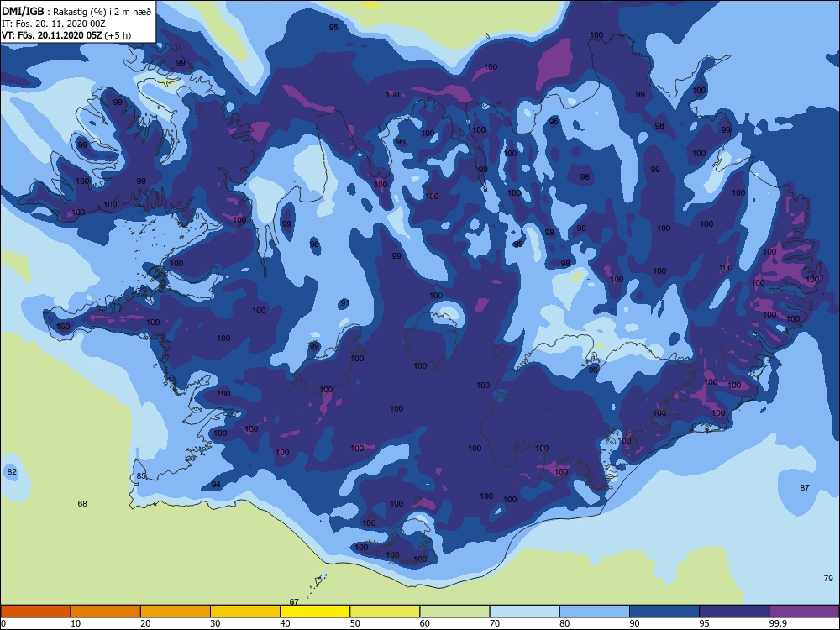This screenshot has width=840, height=630.
Task: Click the dark orange 0–10 legend swatch
Action: click(36, 612)
